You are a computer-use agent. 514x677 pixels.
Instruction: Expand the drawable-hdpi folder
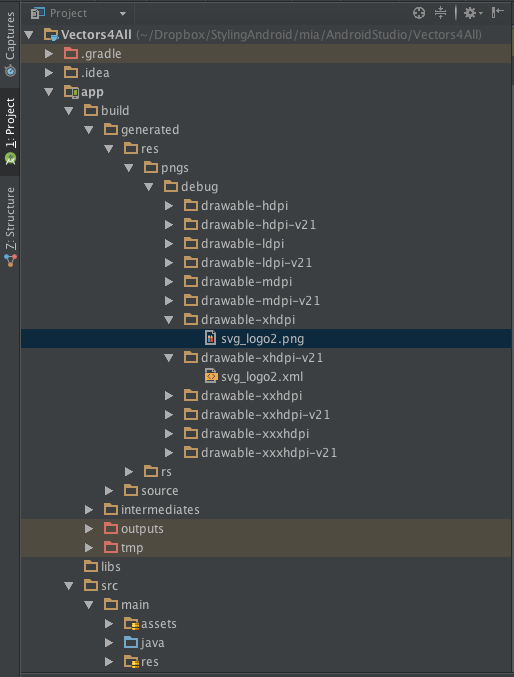click(x=169, y=206)
